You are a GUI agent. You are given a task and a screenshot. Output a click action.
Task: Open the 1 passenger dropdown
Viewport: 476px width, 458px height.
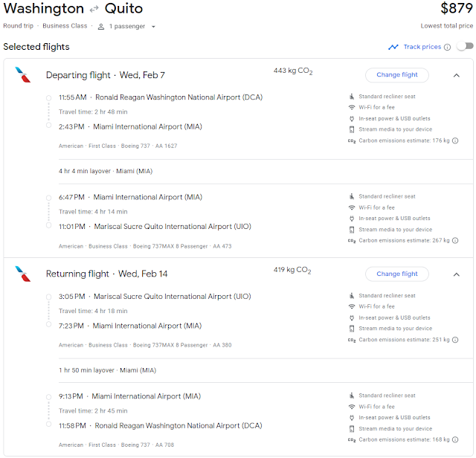127,26
